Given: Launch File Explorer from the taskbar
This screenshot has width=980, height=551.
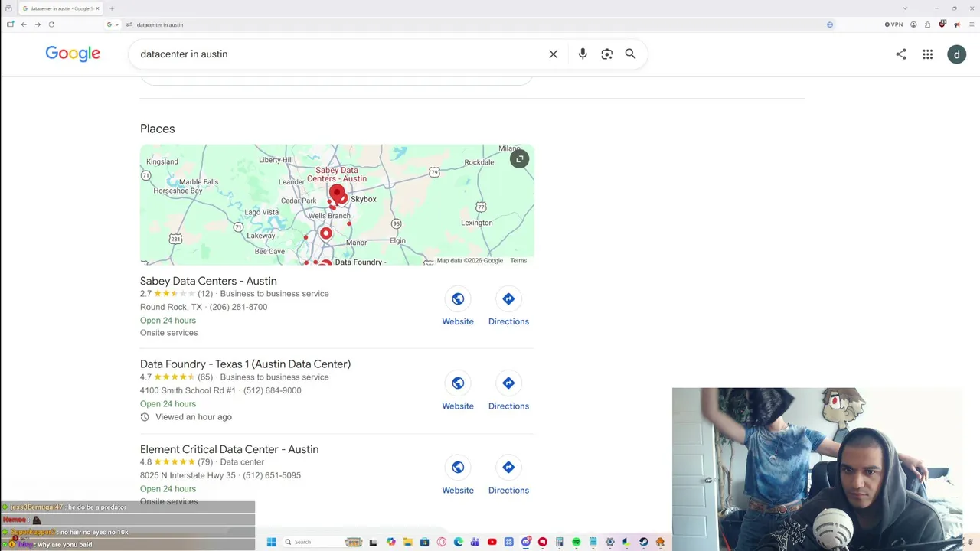Looking at the screenshot, I should click(x=408, y=542).
